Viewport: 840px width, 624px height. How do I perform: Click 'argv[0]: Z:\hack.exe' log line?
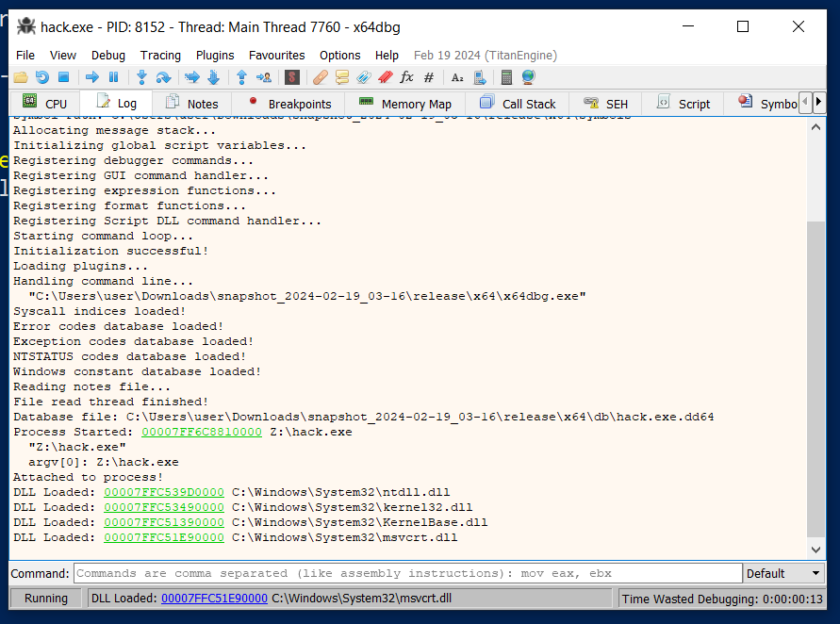pyautogui.click(x=104, y=462)
